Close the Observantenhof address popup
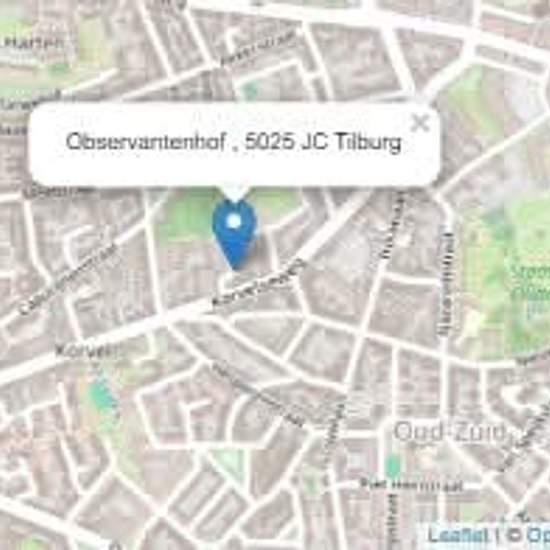The height and width of the screenshot is (550, 550). [420, 123]
